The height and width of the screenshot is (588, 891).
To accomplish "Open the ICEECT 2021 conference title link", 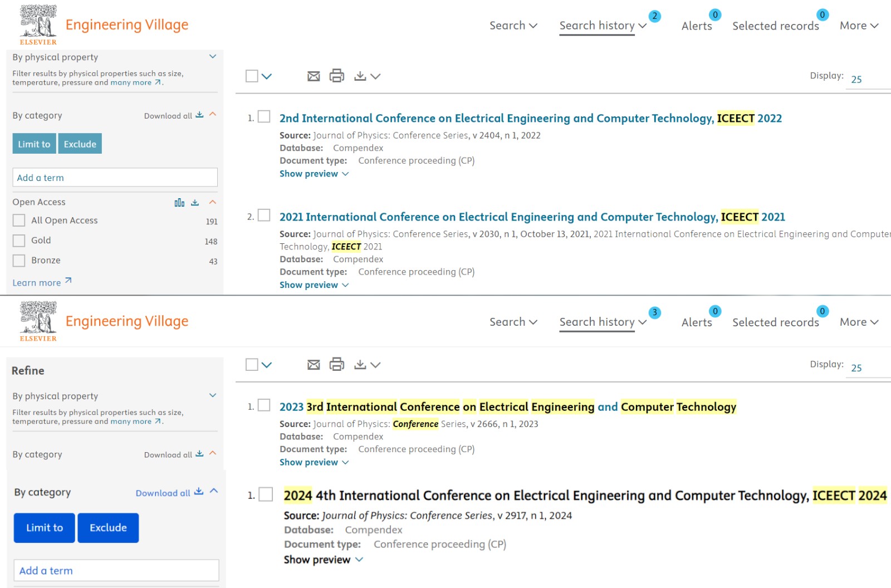I will (532, 217).
